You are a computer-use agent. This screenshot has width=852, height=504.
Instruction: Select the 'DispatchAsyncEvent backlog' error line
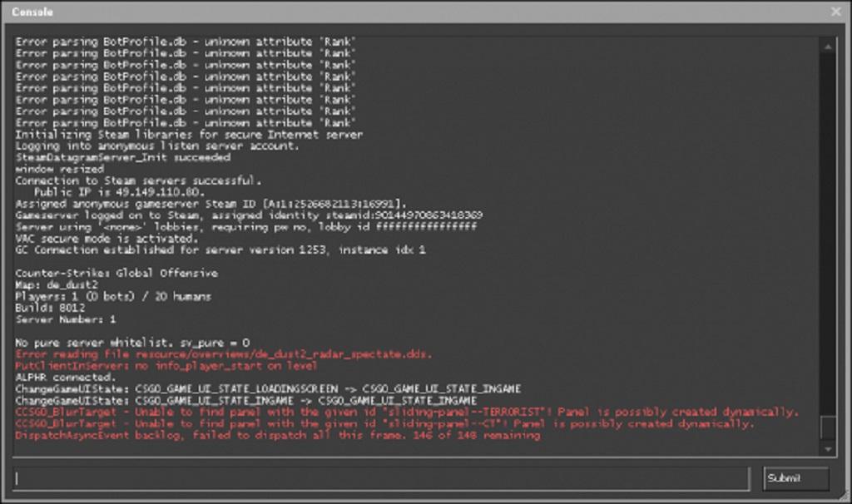278,436
